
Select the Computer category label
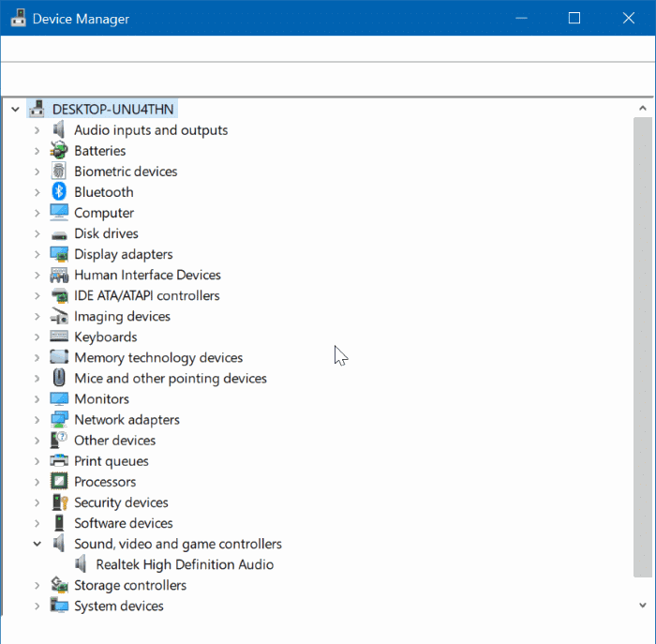[104, 213]
